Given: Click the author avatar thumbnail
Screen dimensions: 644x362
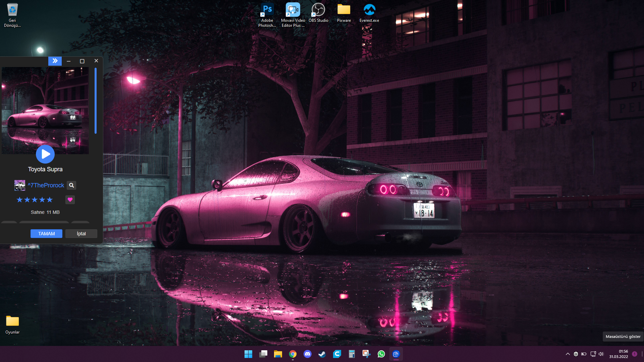Looking at the screenshot, I should (x=20, y=185).
